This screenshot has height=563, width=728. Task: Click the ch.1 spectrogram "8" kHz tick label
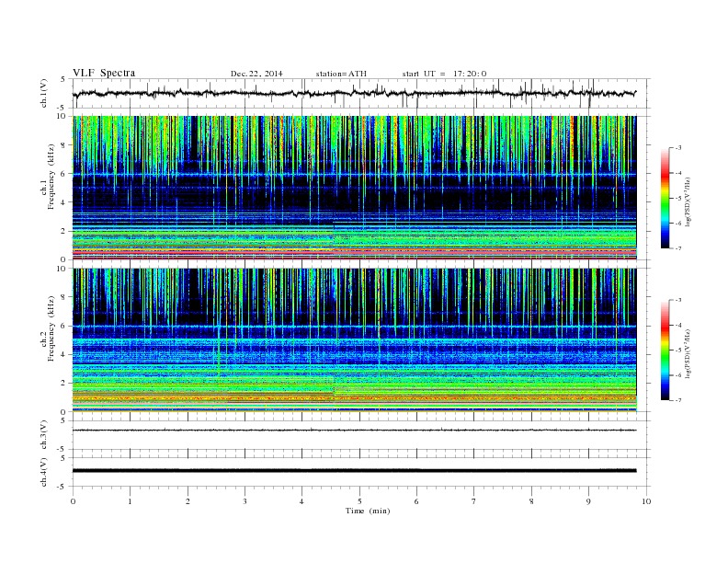point(64,145)
